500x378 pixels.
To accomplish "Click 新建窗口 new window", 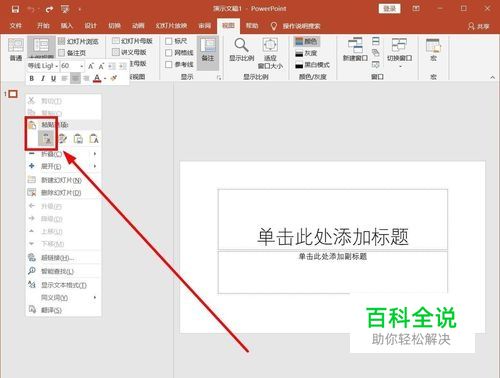I will (355, 49).
